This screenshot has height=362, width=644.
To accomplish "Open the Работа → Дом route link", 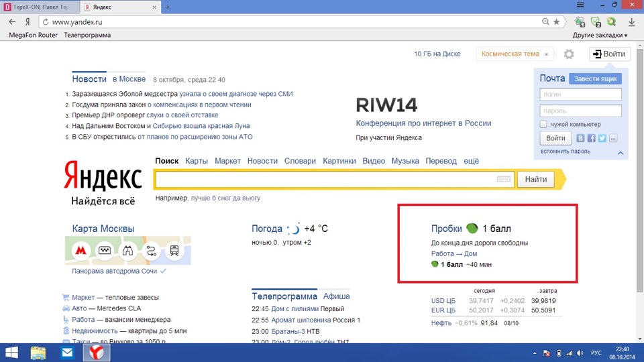I will pos(454,253).
